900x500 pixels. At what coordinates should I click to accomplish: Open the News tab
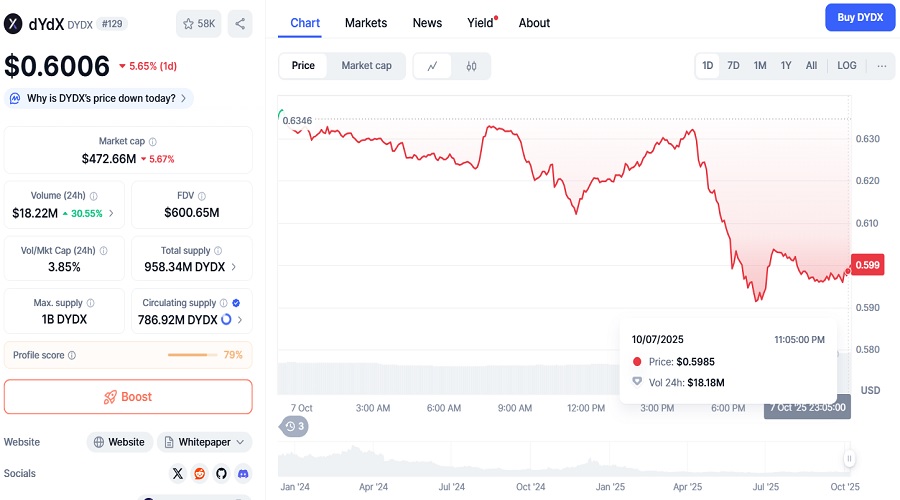[427, 23]
